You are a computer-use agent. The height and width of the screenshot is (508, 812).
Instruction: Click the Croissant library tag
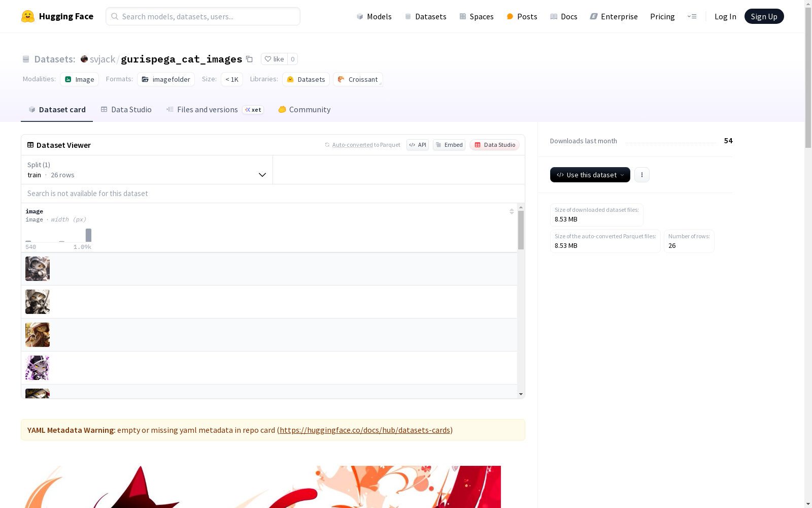click(x=358, y=79)
